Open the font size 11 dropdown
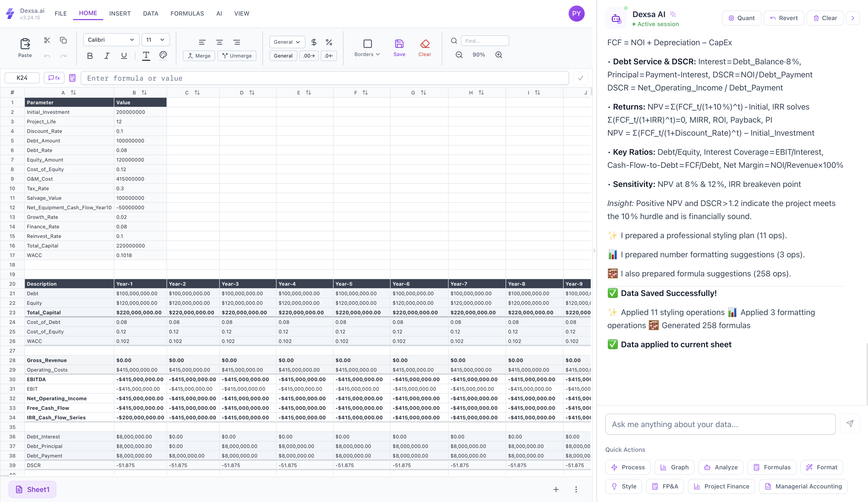The height and width of the screenshot is (502, 868). [155, 40]
